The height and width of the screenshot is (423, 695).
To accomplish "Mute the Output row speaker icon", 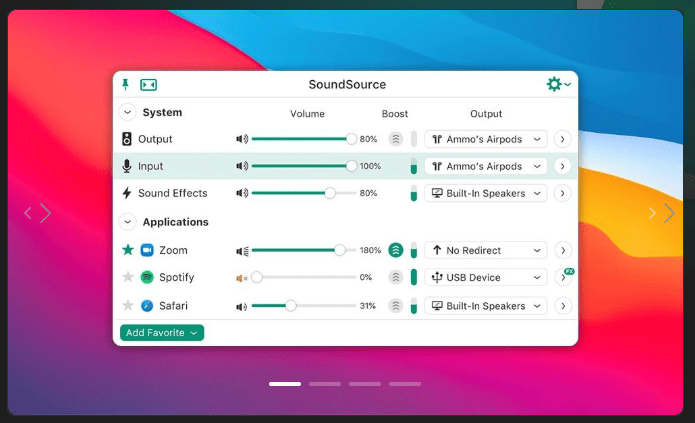I will [x=242, y=139].
